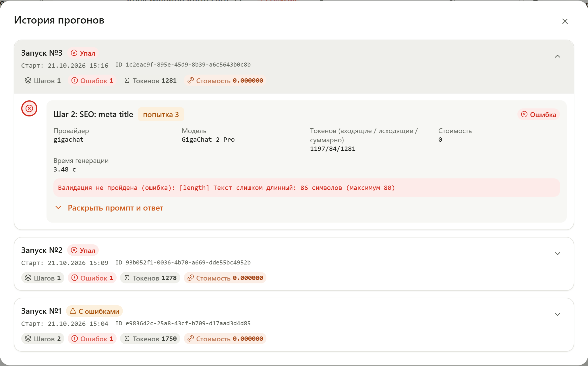Click Стоимость chip in Запуск №2

pos(225,278)
